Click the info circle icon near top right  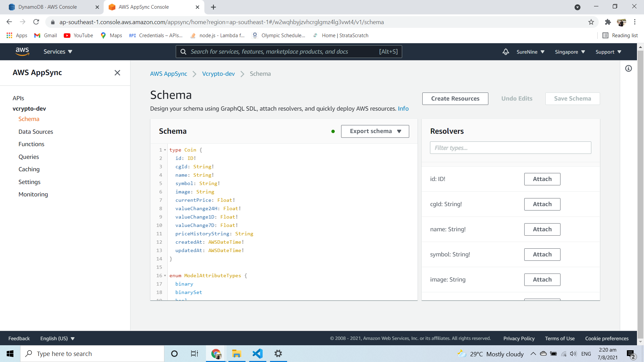[x=629, y=68]
